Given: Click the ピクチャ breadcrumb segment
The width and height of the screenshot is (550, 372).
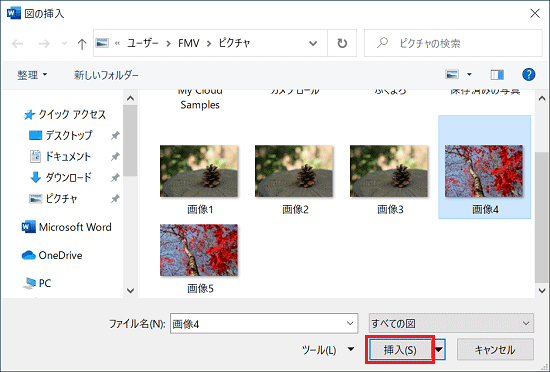Looking at the screenshot, I should (234, 43).
